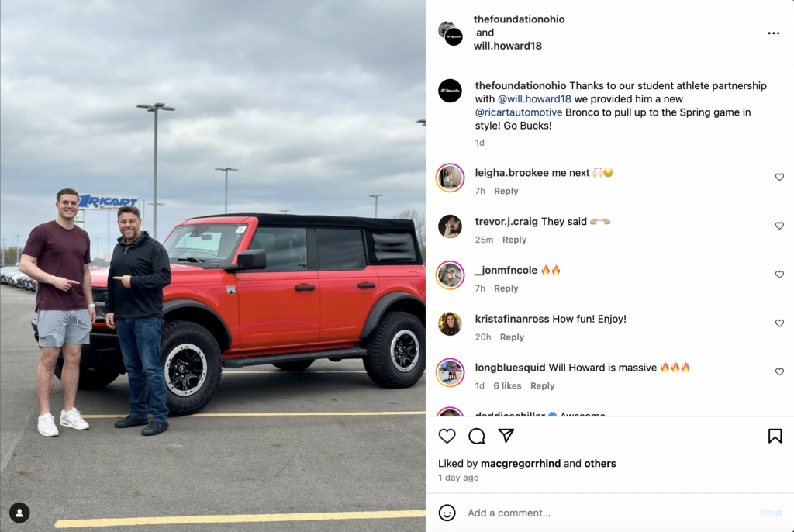View the 6 likes on longbluesquid's comment

point(507,385)
